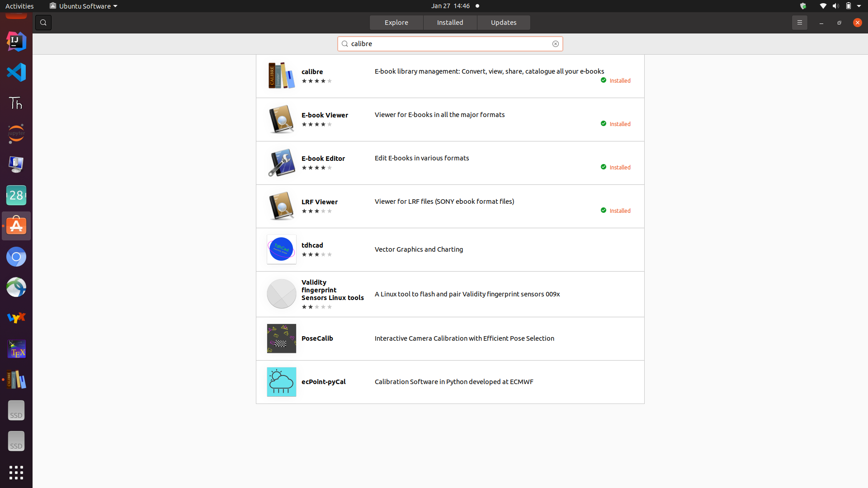Click the Activities button

pyautogui.click(x=19, y=6)
